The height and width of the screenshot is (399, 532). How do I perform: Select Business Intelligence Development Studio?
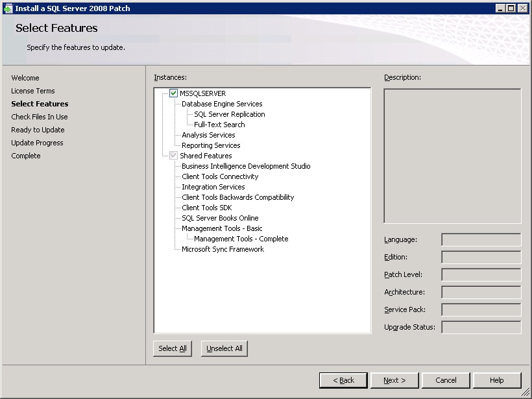246,166
